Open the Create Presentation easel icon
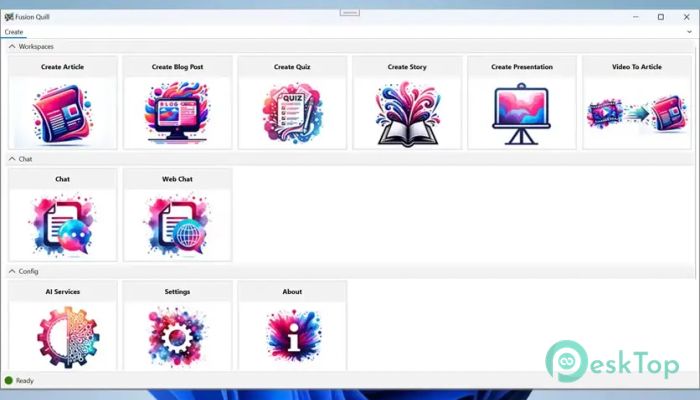This screenshot has height=400, width=700. pyautogui.click(x=521, y=114)
